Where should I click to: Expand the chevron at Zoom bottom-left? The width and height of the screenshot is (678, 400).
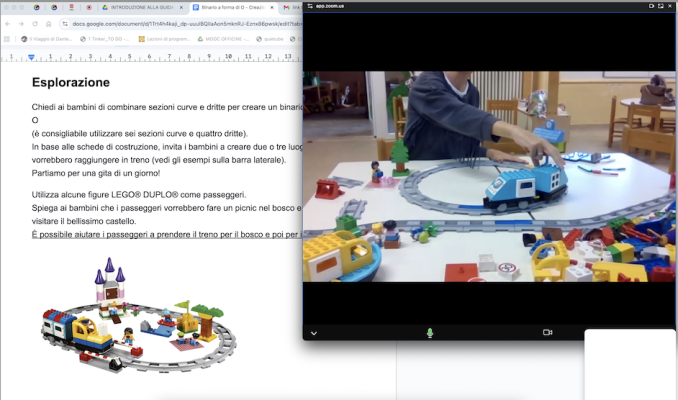click(x=313, y=333)
